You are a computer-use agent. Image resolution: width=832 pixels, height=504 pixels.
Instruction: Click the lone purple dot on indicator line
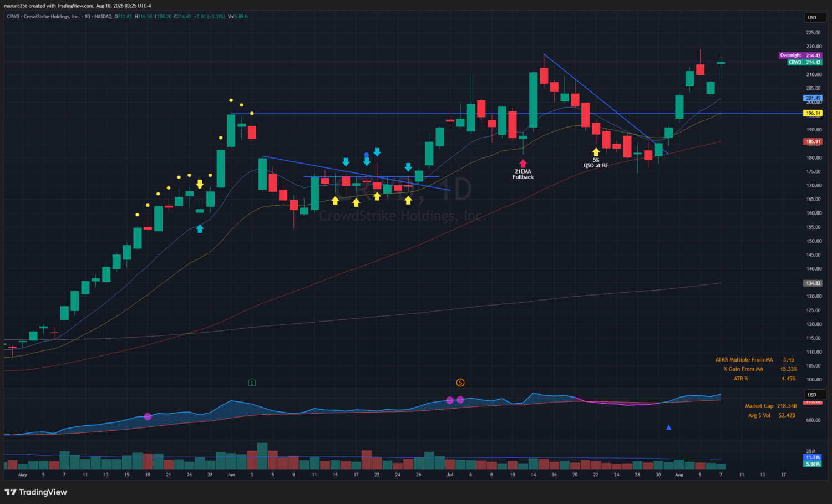point(148,416)
